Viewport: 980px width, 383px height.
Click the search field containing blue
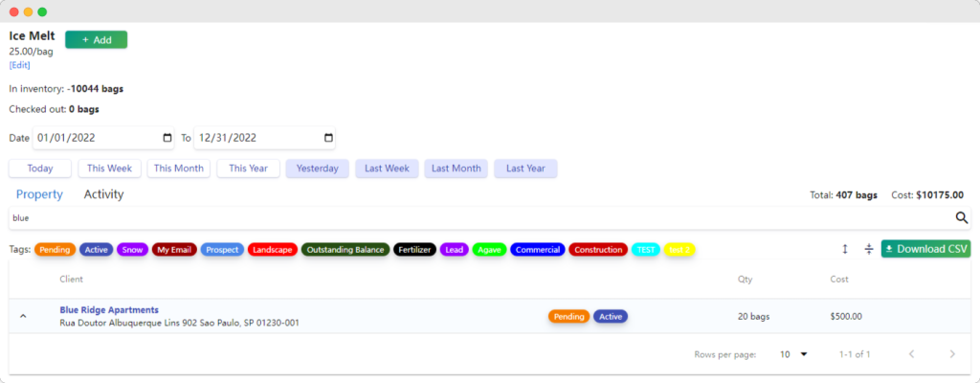[479, 218]
